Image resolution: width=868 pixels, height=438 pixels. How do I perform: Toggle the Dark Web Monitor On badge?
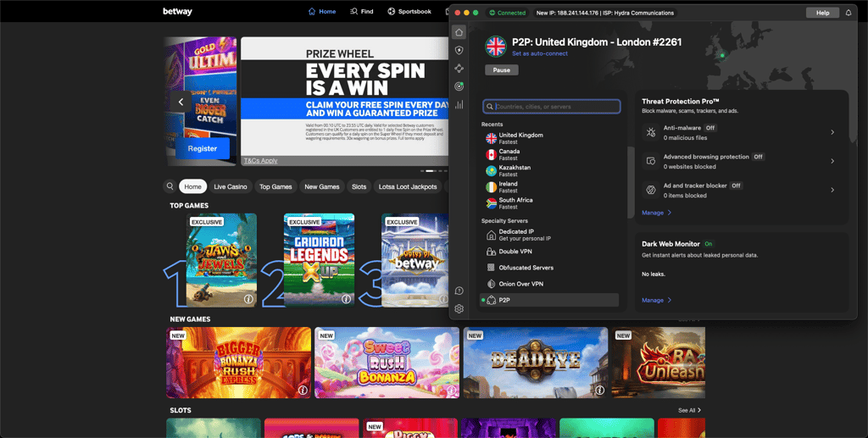click(x=709, y=244)
